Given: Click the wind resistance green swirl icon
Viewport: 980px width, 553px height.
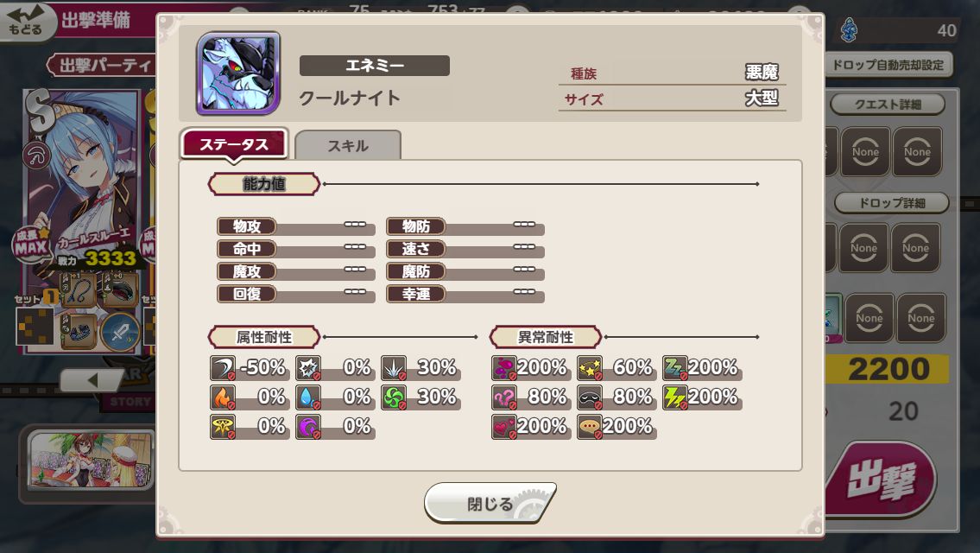Looking at the screenshot, I should (394, 397).
